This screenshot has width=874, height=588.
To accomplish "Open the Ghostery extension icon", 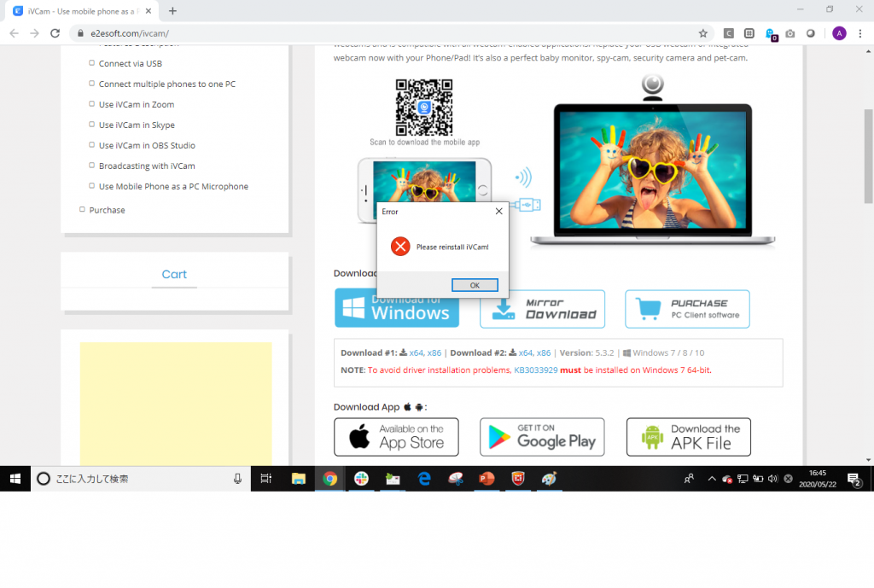I will pyautogui.click(x=770, y=33).
